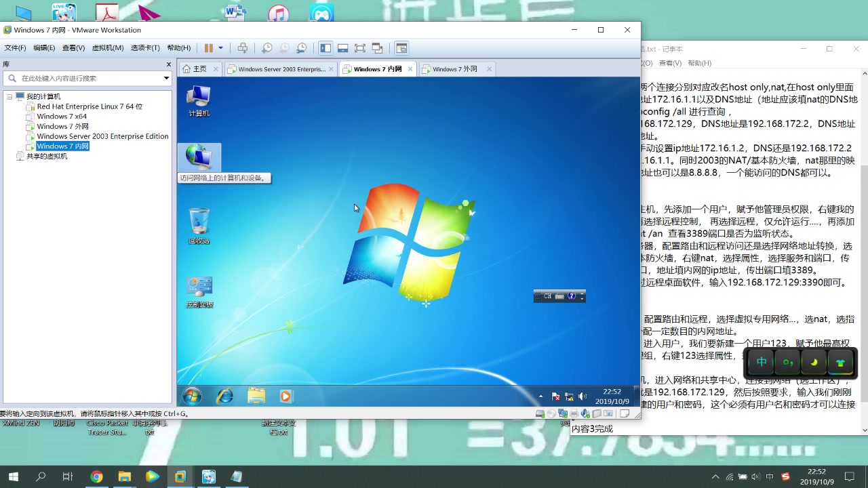Viewport: 868px width, 488px height.
Task: Open the Windows 7 Start button
Action: coord(192,396)
